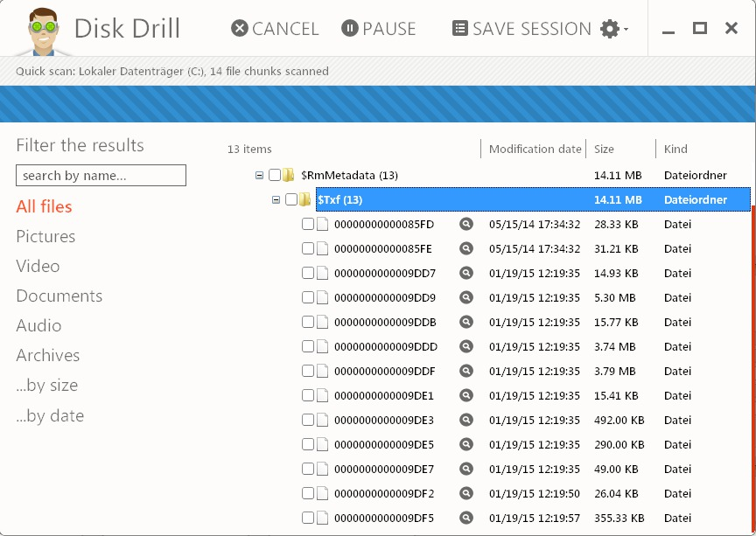Image resolution: width=756 pixels, height=536 pixels.
Task: Click the Save Session list icon
Action: pos(460,29)
